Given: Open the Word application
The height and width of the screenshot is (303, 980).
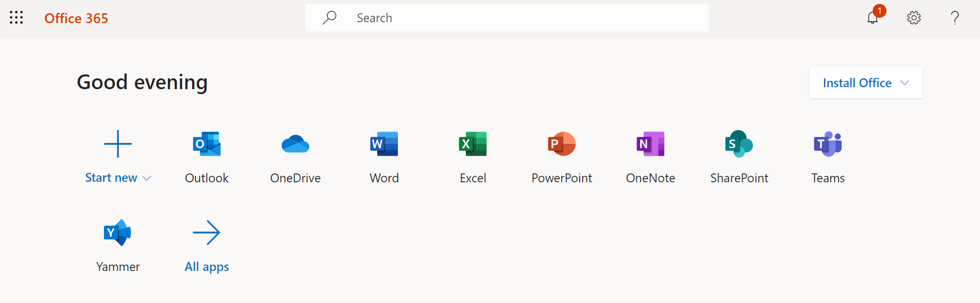Looking at the screenshot, I should [x=384, y=144].
